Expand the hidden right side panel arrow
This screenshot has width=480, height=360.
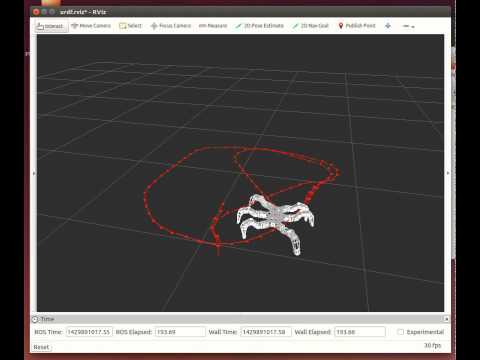pyautogui.click(x=448, y=173)
